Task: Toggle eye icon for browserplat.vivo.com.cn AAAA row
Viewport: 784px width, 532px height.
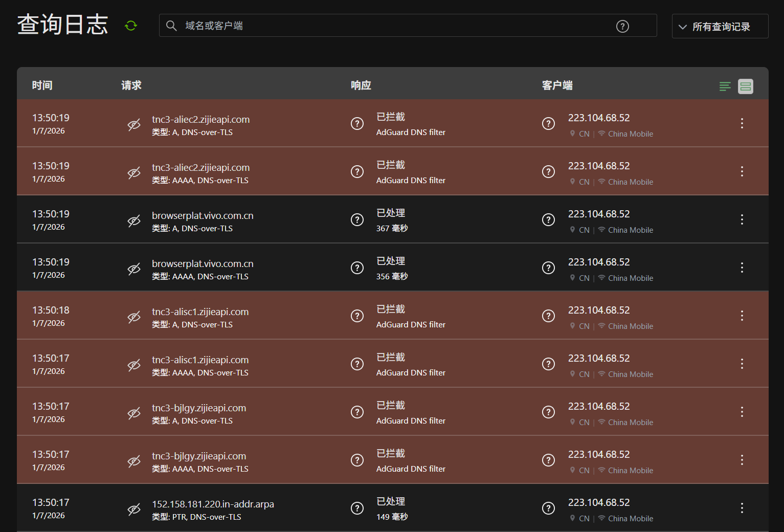Action: pyautogui.click(x=134, y=269)
